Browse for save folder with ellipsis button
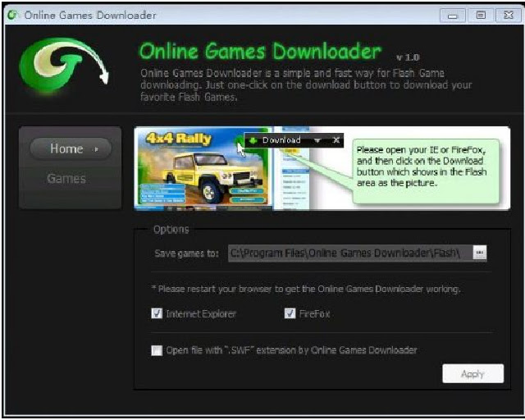This screenshot has height=420, width=525. (479, 253)
